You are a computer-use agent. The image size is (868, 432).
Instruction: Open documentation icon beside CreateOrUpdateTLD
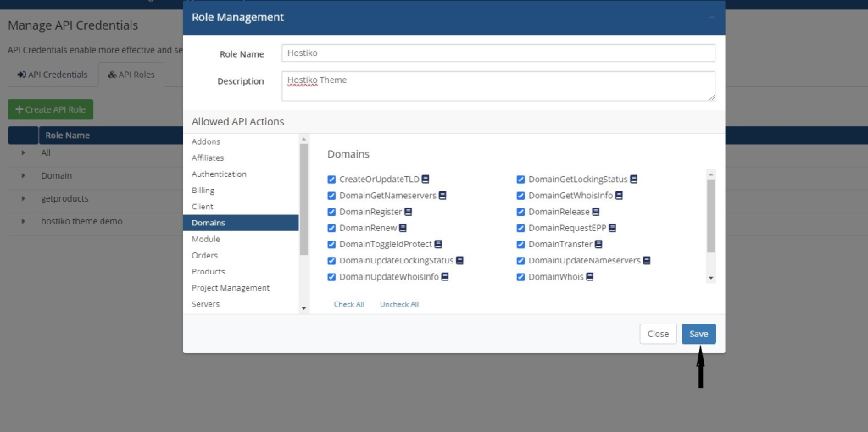click(x=426, y=180)
